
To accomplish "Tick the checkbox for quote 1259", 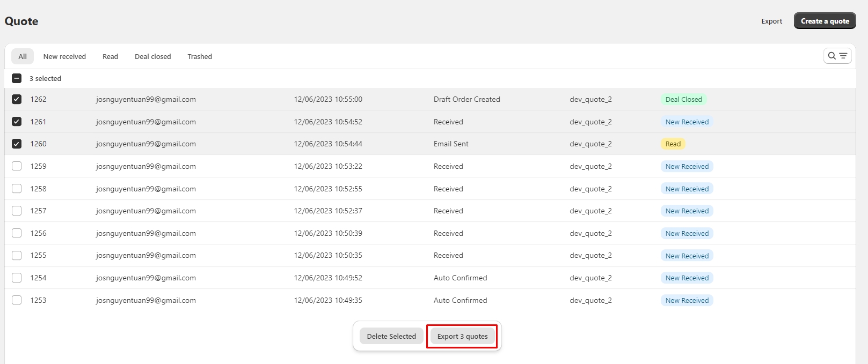I will point(17,166).
